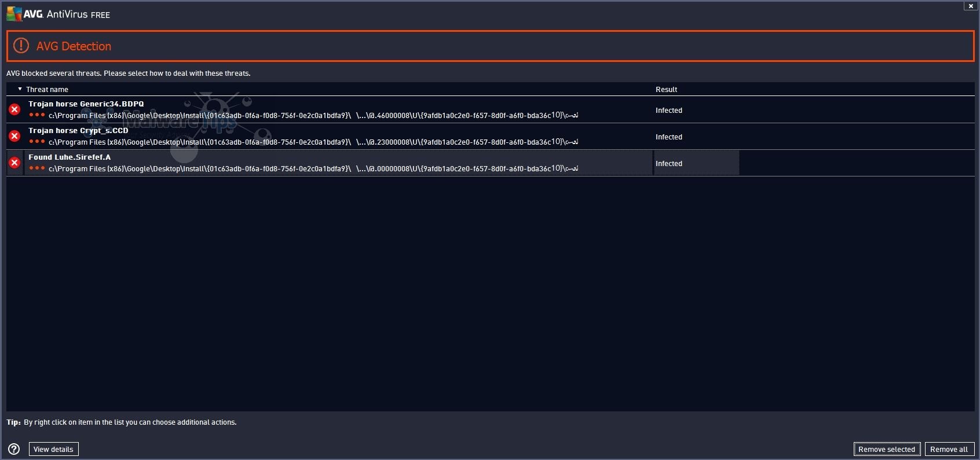980x460 pixels.
Task: Click the file path containing @.00000008
Action: [x=313, y=168]
